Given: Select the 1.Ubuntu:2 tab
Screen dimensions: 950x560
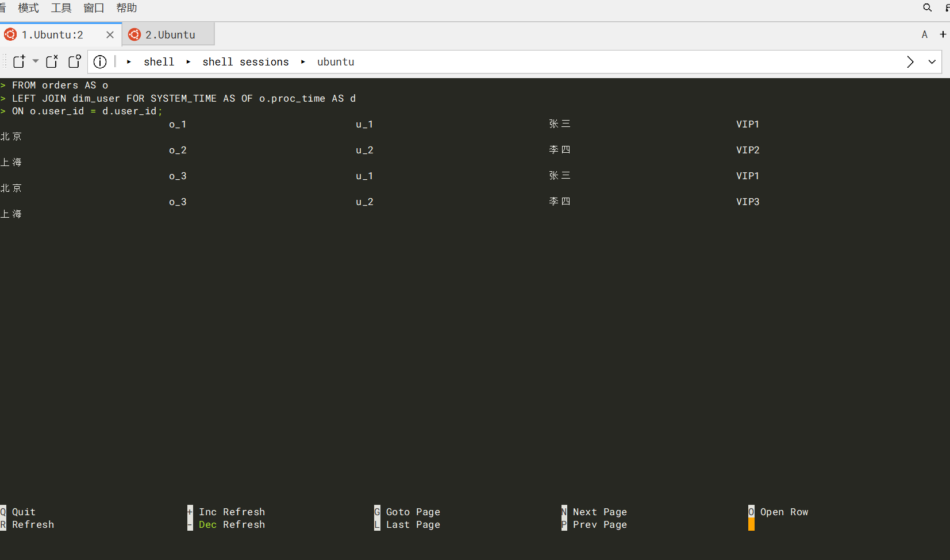Looking at the screenshot, I should (52, 35).
